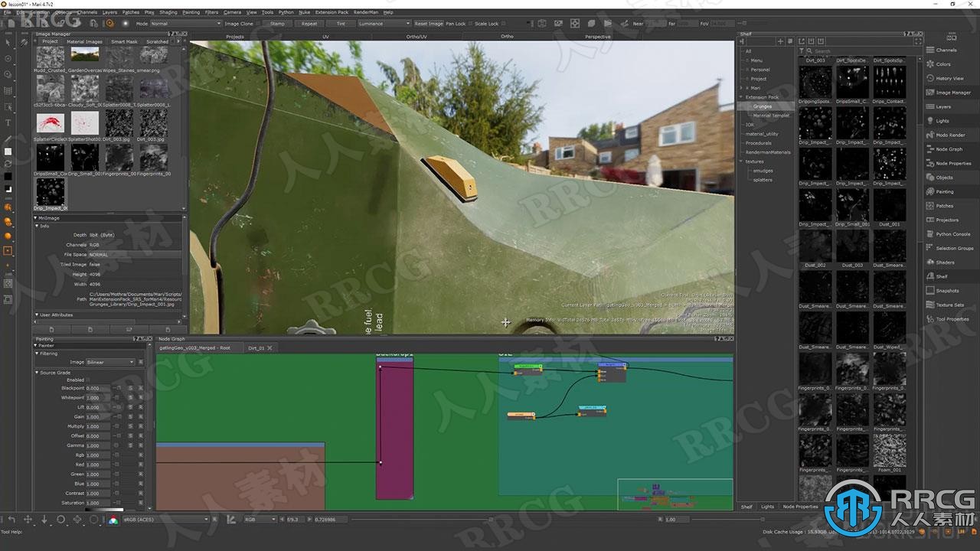
Task: Switch to the Perspective view tab
Action: coord(598,37)
